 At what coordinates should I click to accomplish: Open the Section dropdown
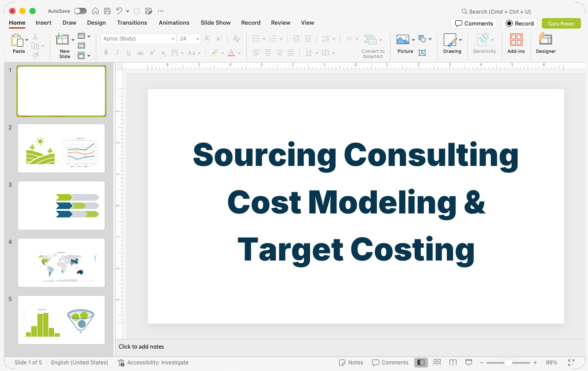84,55
